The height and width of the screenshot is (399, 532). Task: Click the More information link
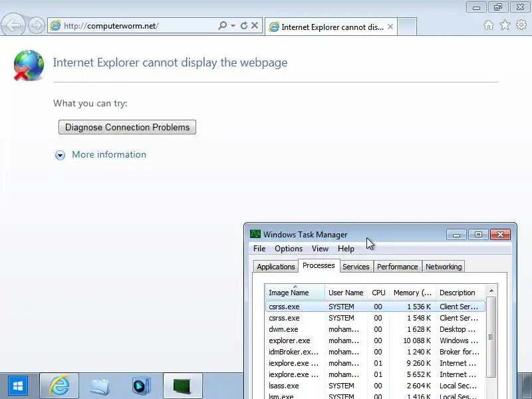tap(109, 154)
